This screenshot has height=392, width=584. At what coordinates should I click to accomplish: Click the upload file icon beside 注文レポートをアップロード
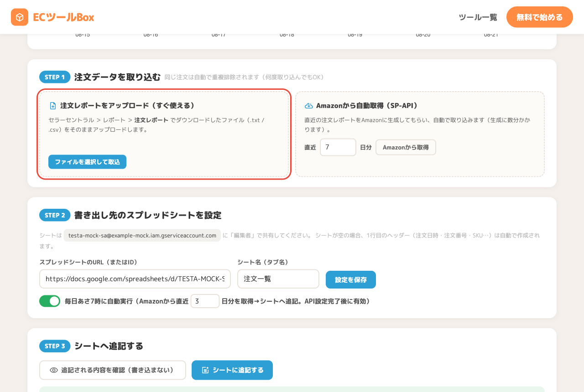click(53, 106)
